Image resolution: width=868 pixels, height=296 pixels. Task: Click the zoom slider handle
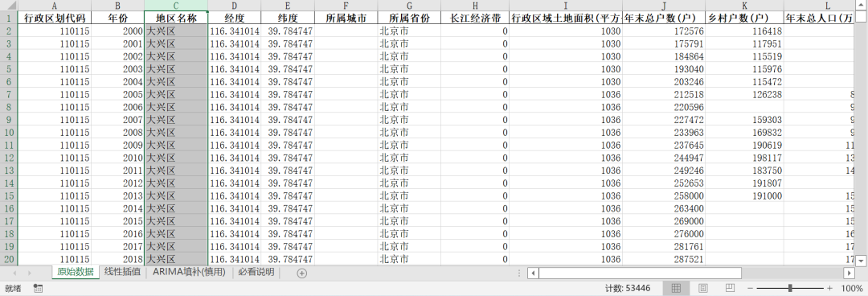point(790,288)
